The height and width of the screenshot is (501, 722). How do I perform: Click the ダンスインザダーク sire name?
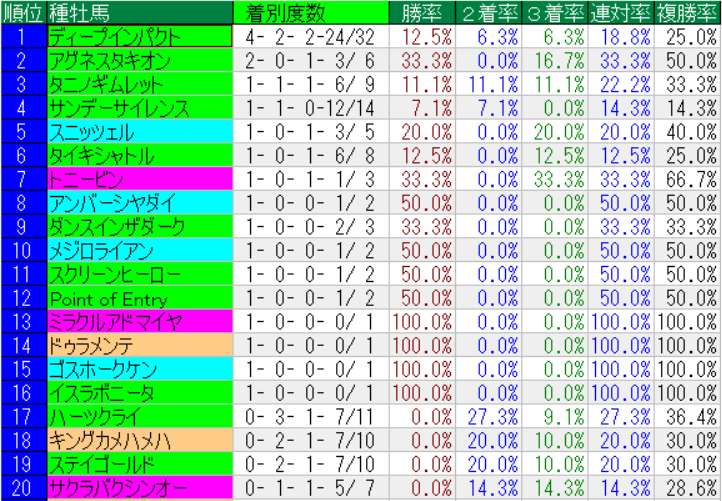click(140, 227)
